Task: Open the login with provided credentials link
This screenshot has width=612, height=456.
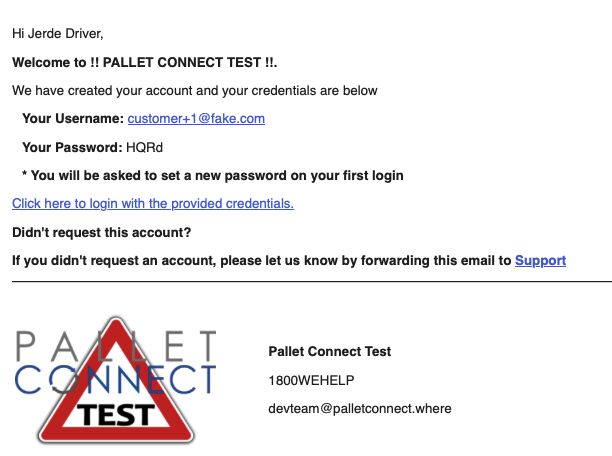Action: coord(152,203)
